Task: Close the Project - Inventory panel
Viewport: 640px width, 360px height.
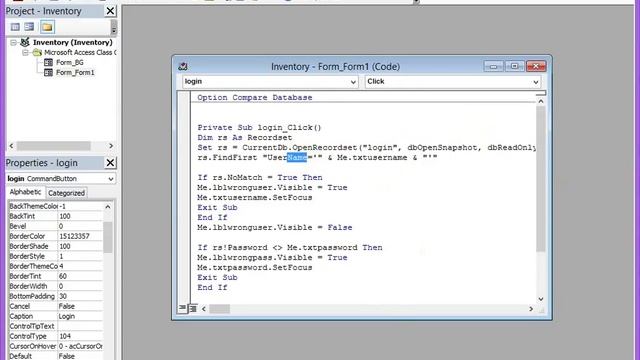Action: (110, 11)
